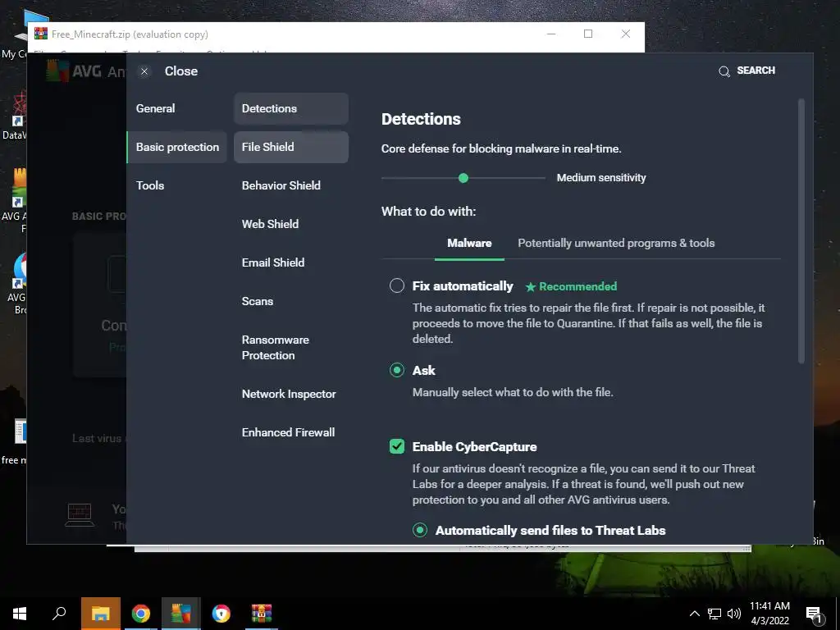Open taskbar search magnifier
This screenshot has height=630, width=840.
point(59,614)
